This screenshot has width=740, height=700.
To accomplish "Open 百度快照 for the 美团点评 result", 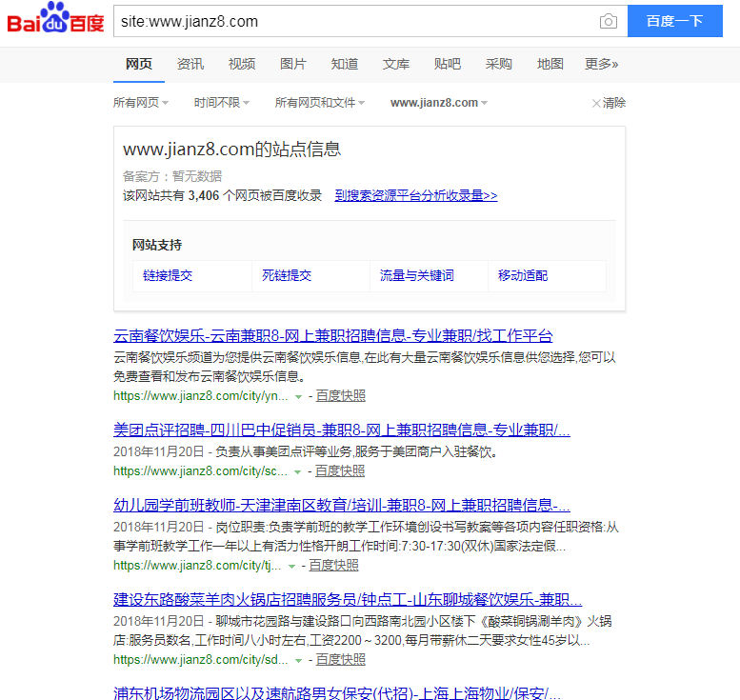I will pyautogui.click(x=340, y=471).
